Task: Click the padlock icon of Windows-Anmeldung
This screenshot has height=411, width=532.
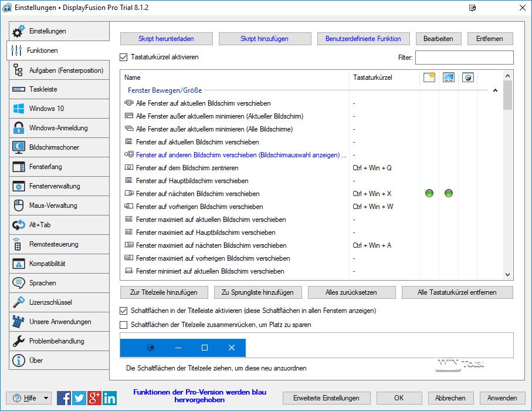Action: pos(18,128)
